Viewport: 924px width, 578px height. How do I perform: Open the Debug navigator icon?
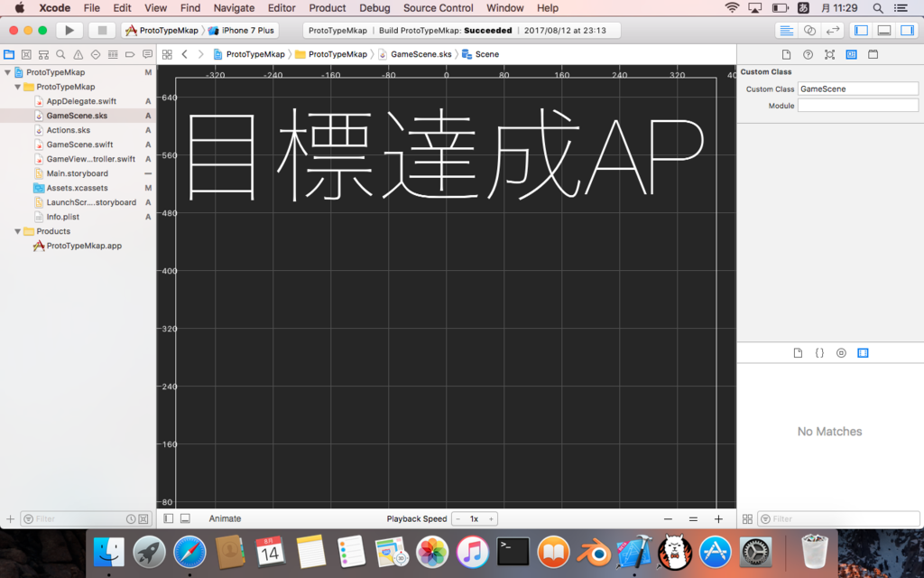[x=113, y=54]
